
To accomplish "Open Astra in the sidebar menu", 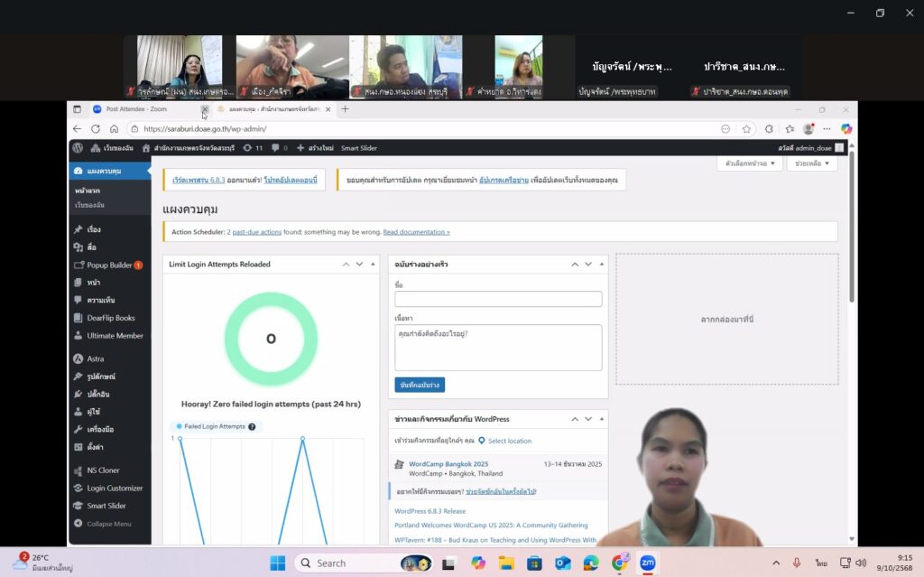I will coord(95,358).
